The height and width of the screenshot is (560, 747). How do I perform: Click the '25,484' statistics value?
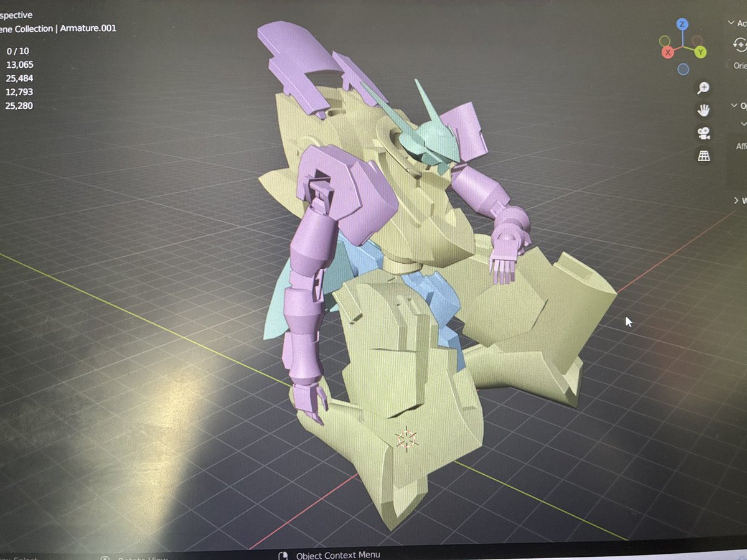(19, 78)
